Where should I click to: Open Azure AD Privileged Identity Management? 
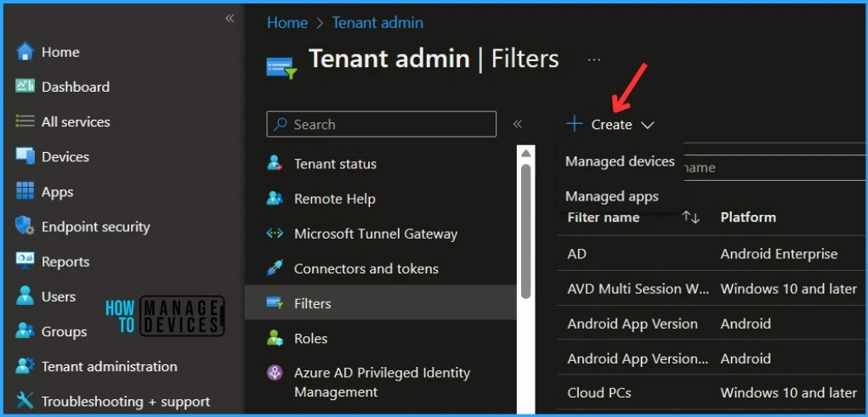381,382
